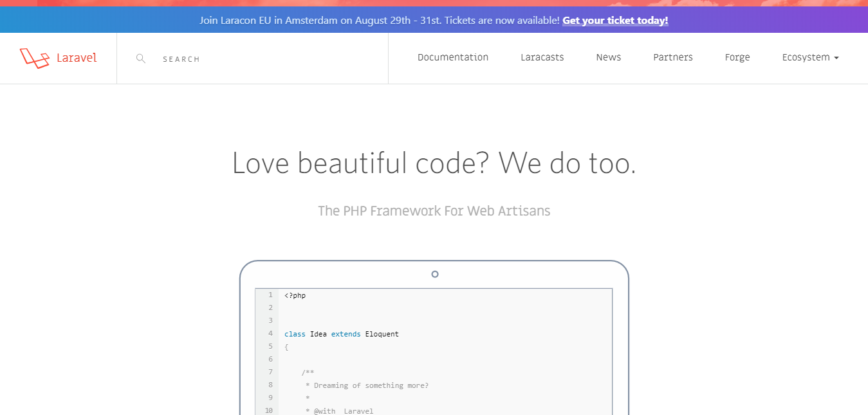Image resolution: width=868 pixels, height=415 pixels.
Task: View the Partners page
Action: coord(673,57)
